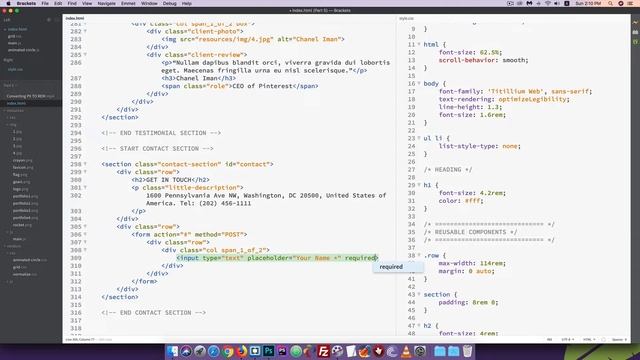Viewport: 640px width, 360px height.
Task: Collapse code fold arrow at line 285
Action: 85,55
